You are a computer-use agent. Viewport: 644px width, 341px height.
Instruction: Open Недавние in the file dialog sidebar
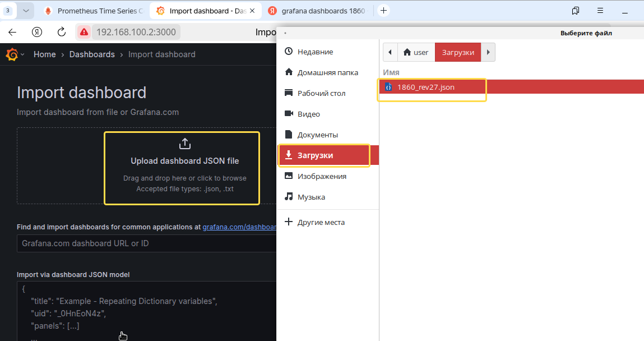(328, 52)
